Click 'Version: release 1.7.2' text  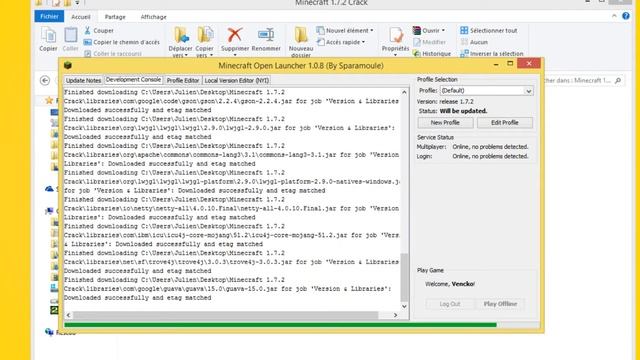tap(445, 102)
